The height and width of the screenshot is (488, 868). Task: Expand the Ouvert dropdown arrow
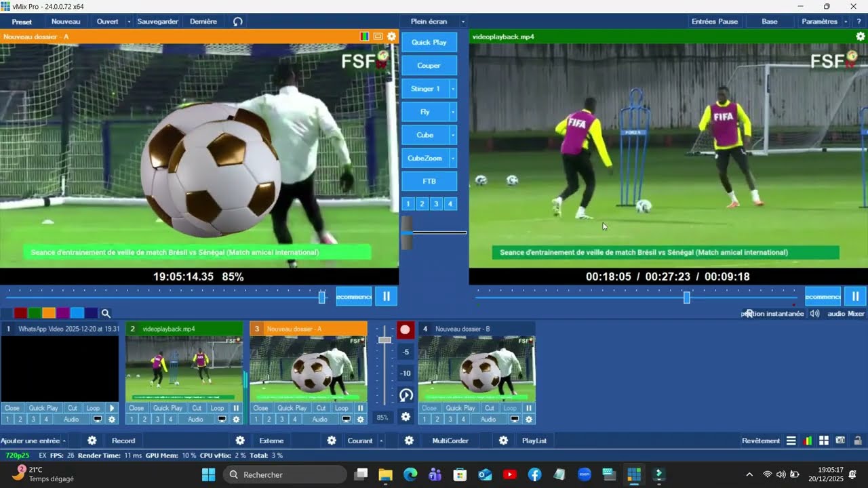pyautogui.click(x=129, y=22)
